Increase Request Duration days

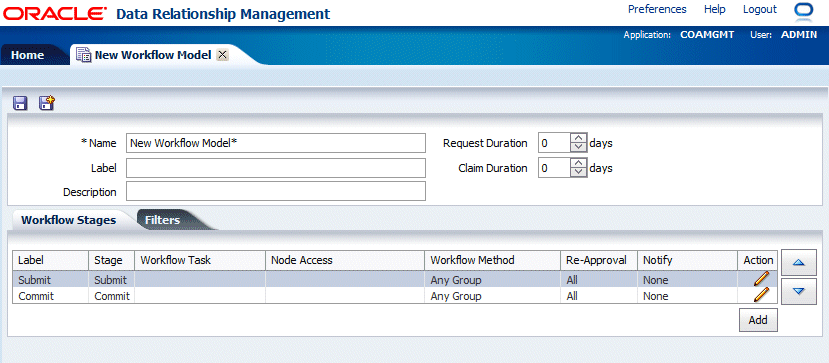tap(579, 138)
